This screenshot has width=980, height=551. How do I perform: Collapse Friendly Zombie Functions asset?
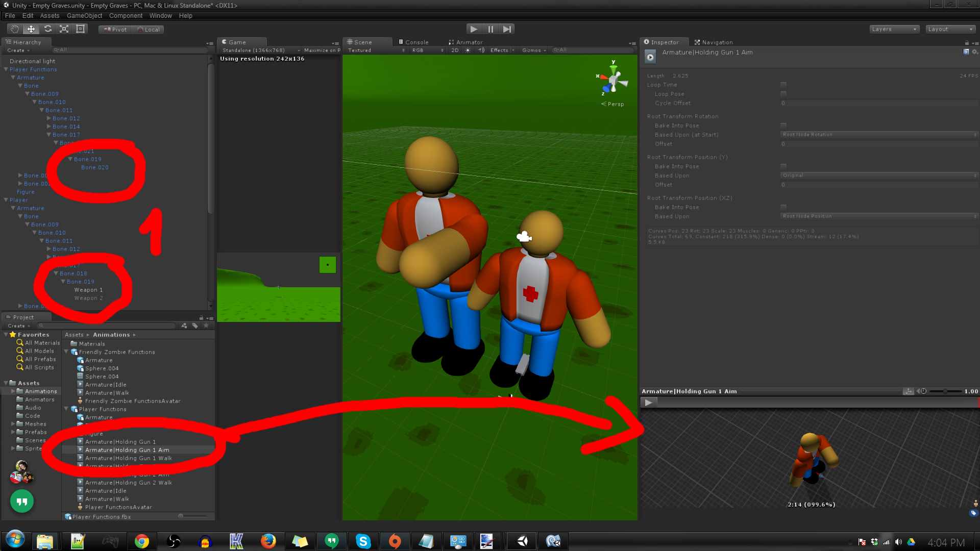66,352
